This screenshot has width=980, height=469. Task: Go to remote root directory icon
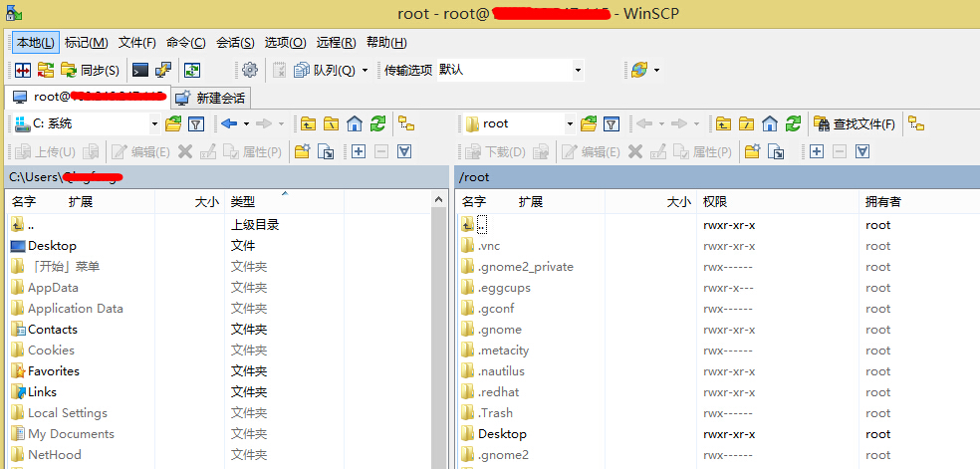pyautogui.click(x=747, y=123)
